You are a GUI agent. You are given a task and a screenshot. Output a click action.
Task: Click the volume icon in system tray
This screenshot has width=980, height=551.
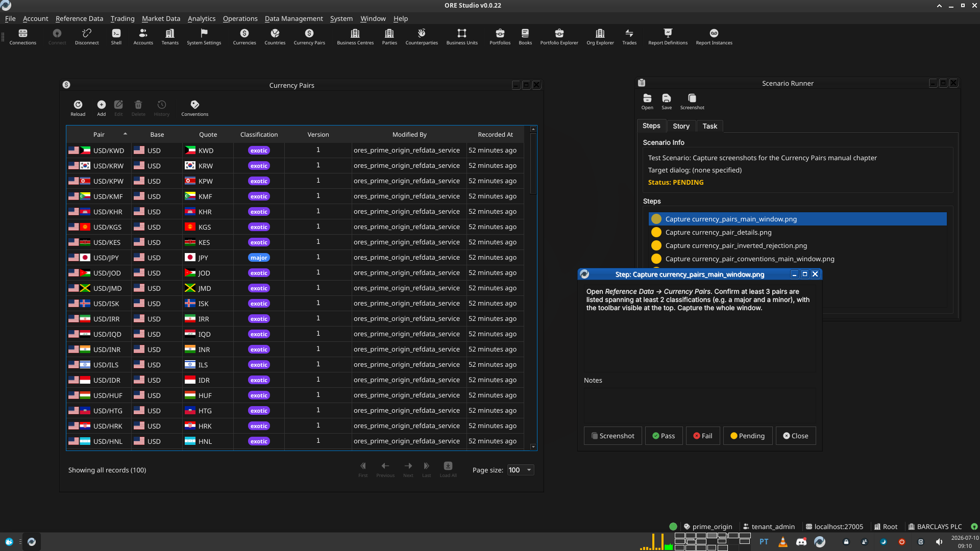pos(939,542)
